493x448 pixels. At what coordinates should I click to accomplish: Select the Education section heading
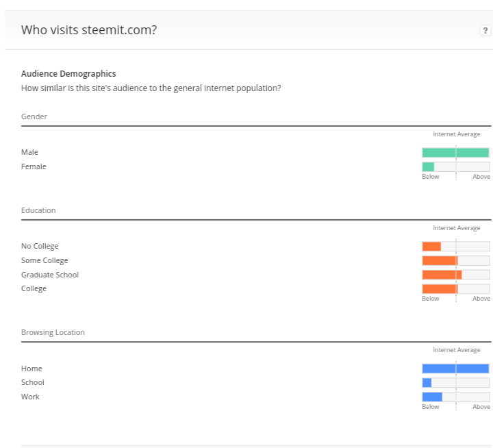tap(38, 210)
